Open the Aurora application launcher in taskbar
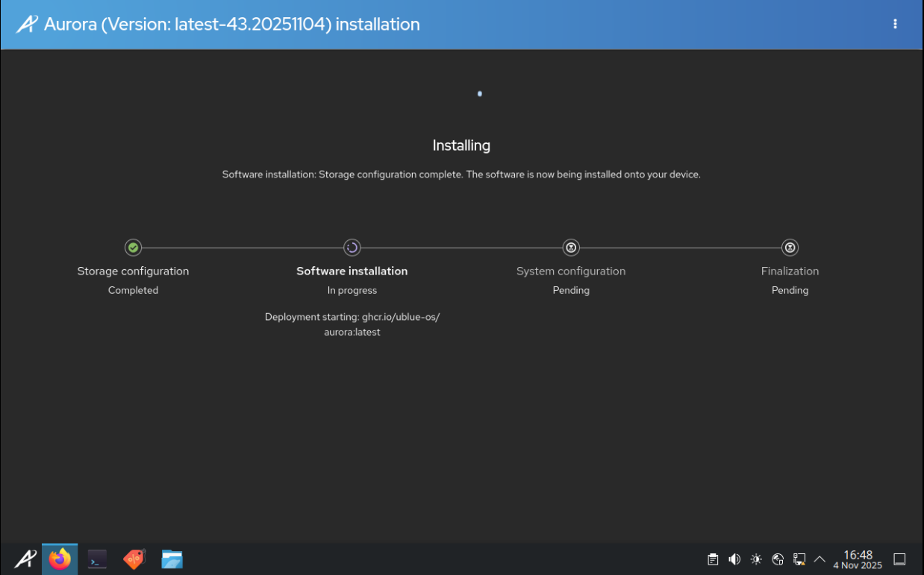This screenshot has width=924, height=575. [25, 559]
